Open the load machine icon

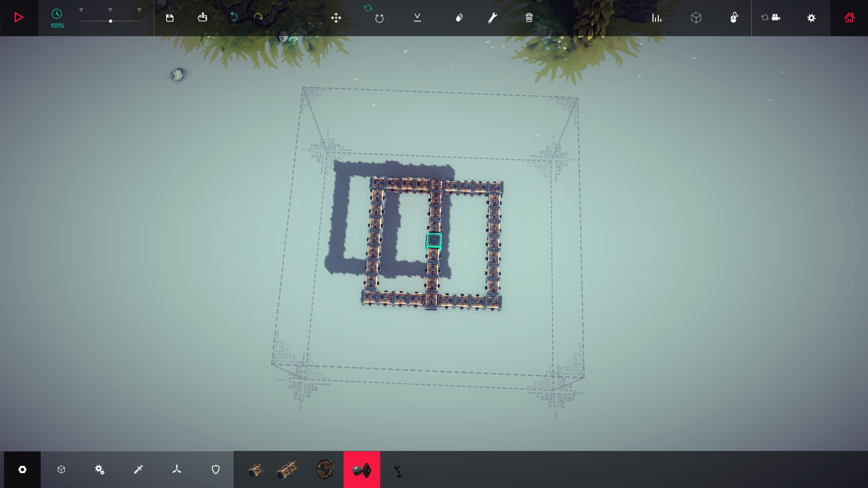(x=203, y=18)
